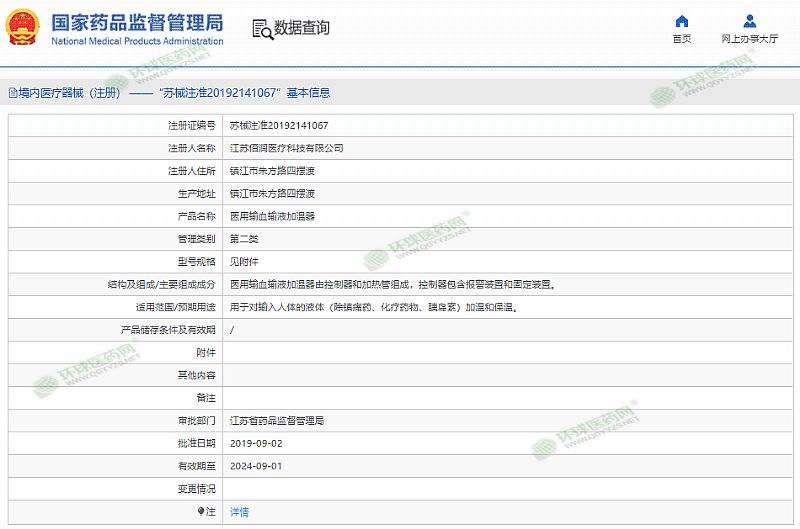Click the approval date 2019-09-02

[x=256, y=443]
